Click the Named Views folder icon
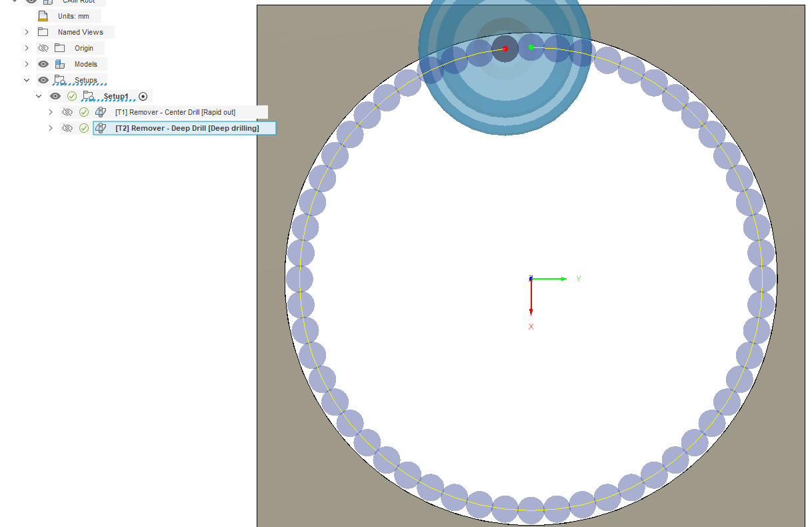The height and width of the screenshot is (527, 812). point(43,32)
